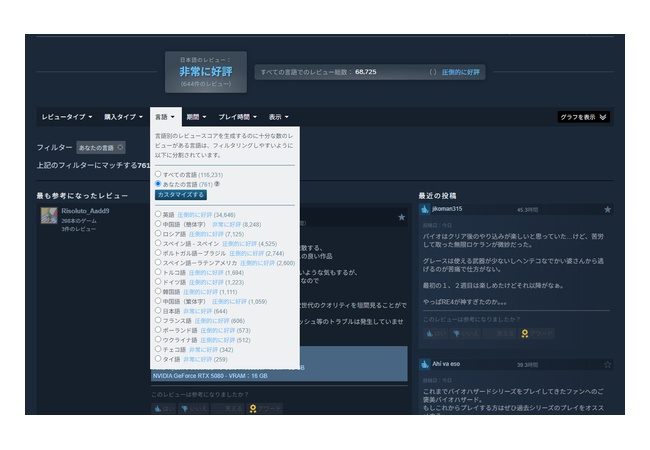The height and width of the screenshot is (450, 650).
Task: Click アワード award button under Risoluto_Aadd9's review
Action: [265, 409]
